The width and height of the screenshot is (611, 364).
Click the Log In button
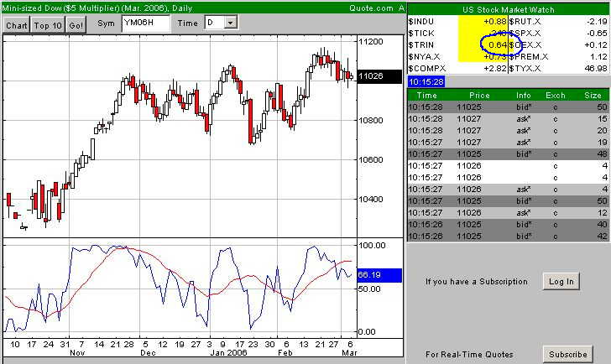[561, 282]
